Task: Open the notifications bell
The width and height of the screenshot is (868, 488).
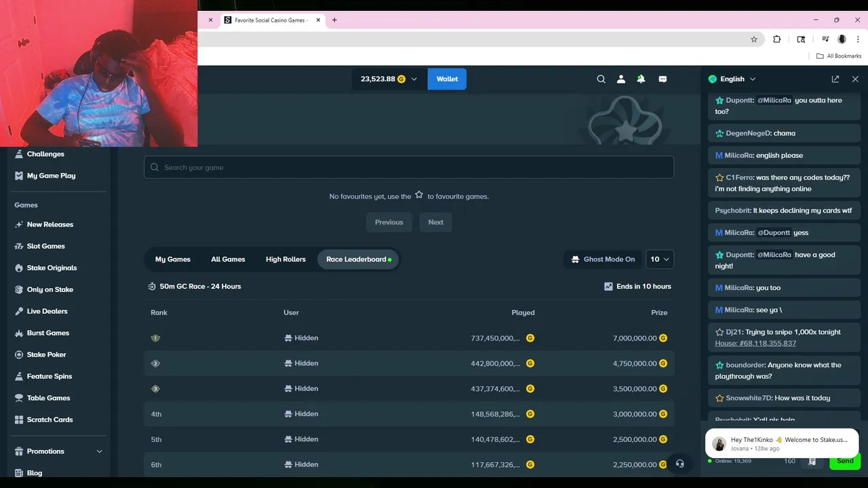Action: (x=641, y=79)
